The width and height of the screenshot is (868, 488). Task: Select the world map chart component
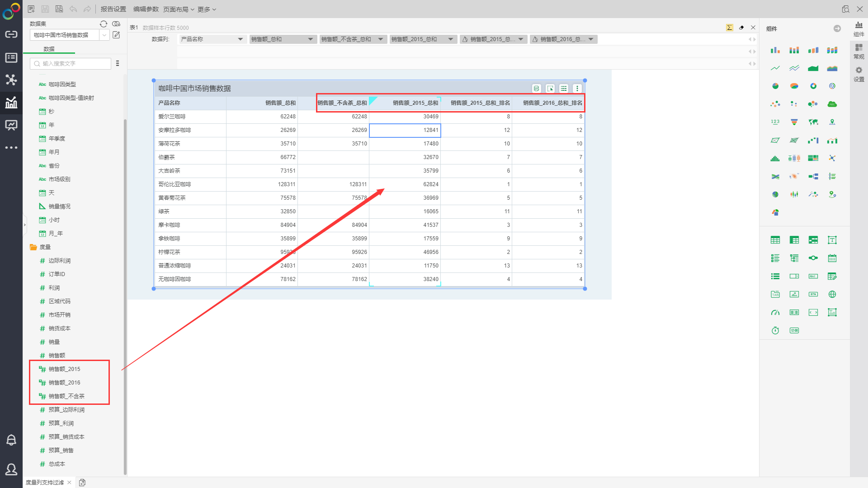click(813, 122)
